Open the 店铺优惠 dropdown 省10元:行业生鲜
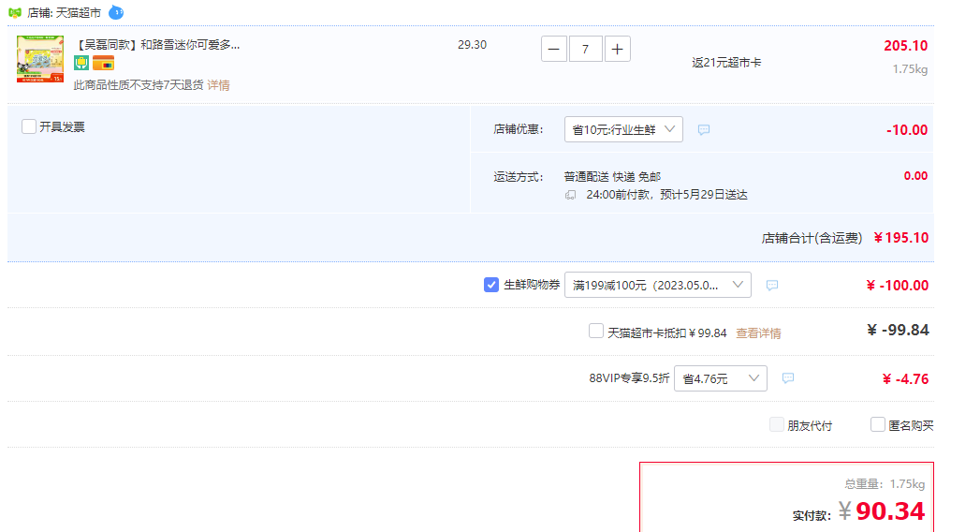980x532 pixels. point(623,129)
